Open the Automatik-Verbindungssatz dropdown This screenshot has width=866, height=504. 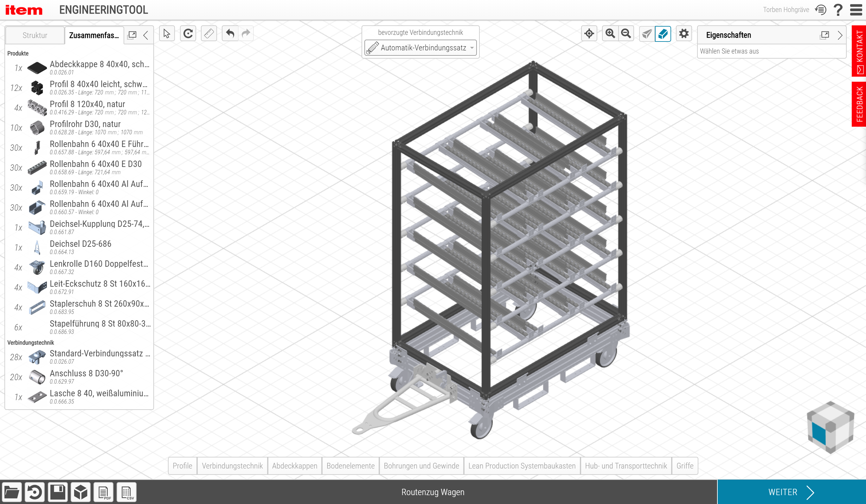(420, 48)
